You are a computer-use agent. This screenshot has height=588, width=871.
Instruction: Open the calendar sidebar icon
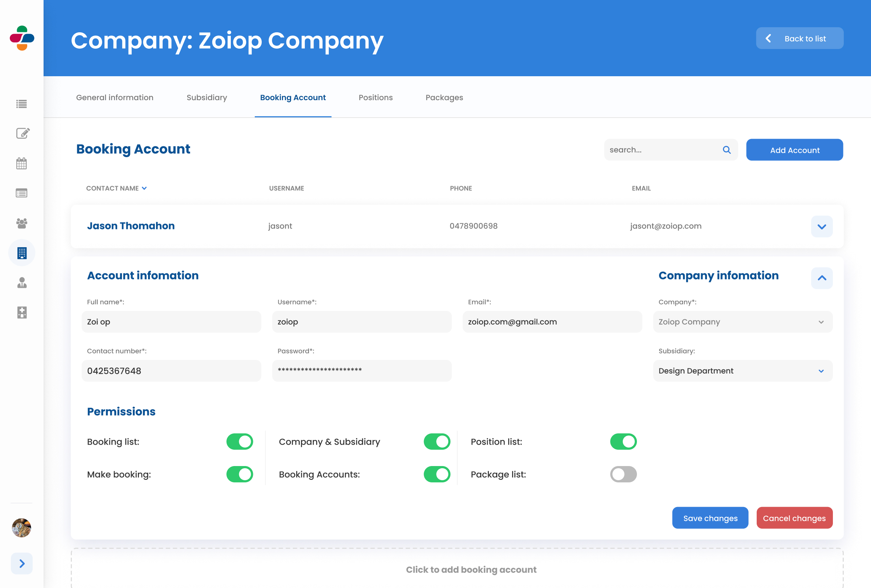(21, 163)
